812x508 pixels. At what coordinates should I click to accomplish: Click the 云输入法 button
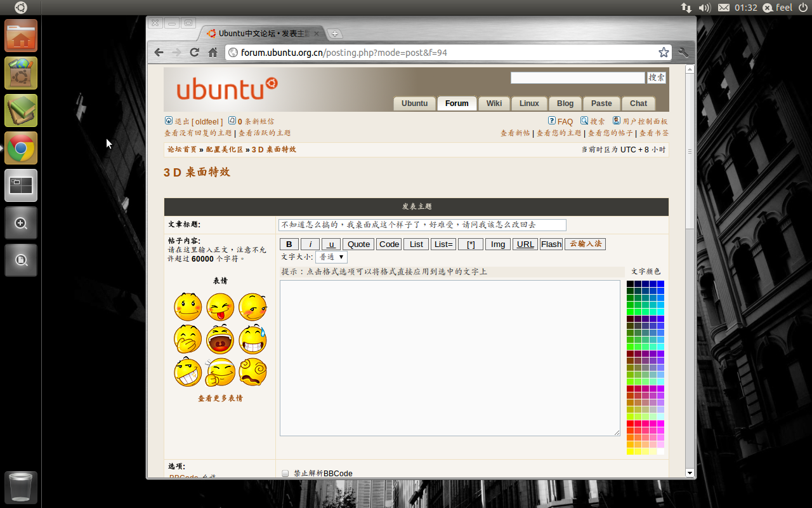[585, 244]
